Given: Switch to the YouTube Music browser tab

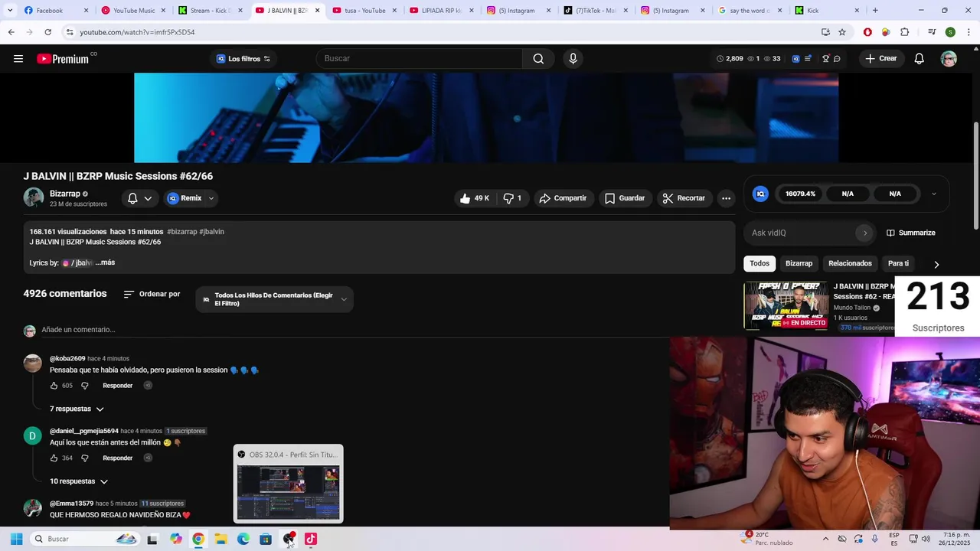Looking at the screenshot, I should [134, 11].
